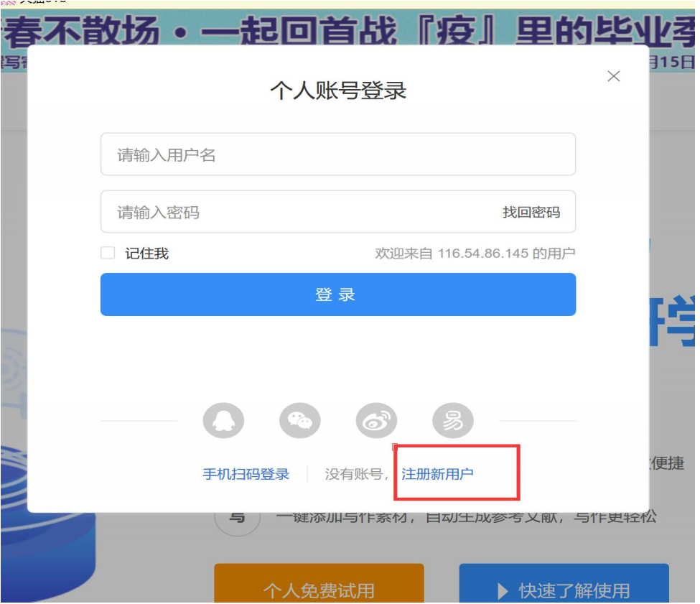Open the graduation season banner at top
Image resolution: width=700 pixels, height=604 pixels.
(350, 29)
